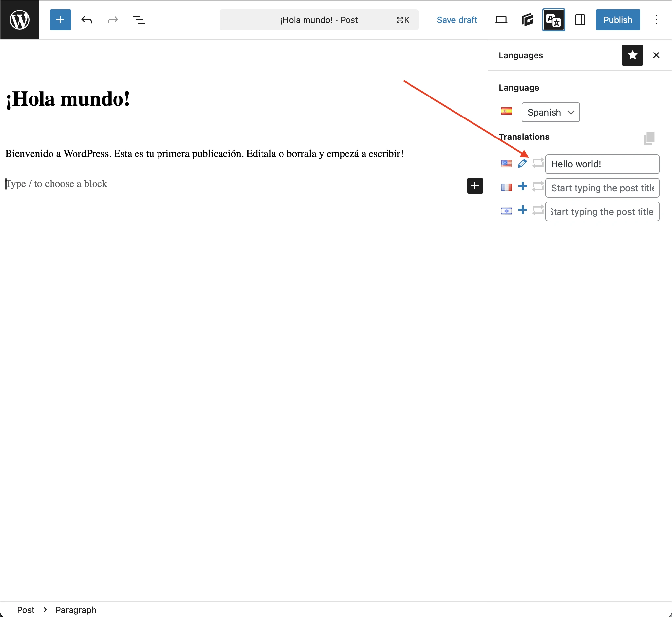Open the block inserter plus button
Image resolution: width=672 pixels, height=617 pixels.
click(60, 20)
